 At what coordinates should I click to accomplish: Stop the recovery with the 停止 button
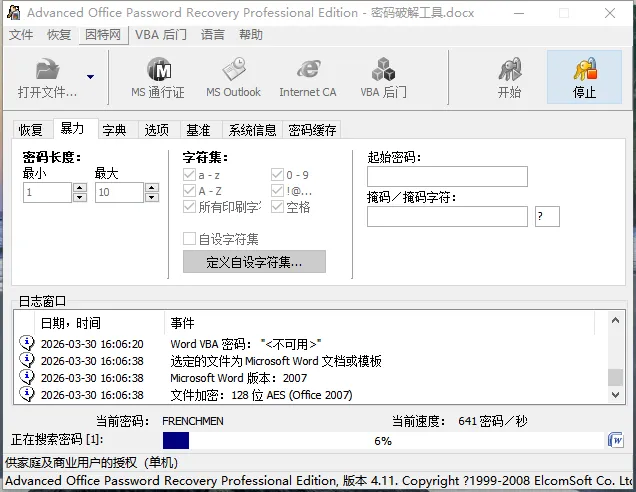(x=584, y=77)
